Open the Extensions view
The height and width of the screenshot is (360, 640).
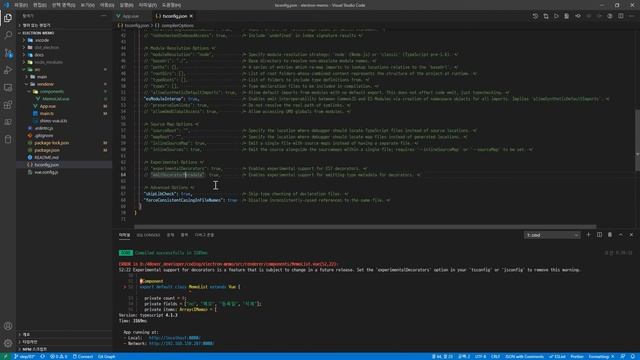click(x=8, y=105)
